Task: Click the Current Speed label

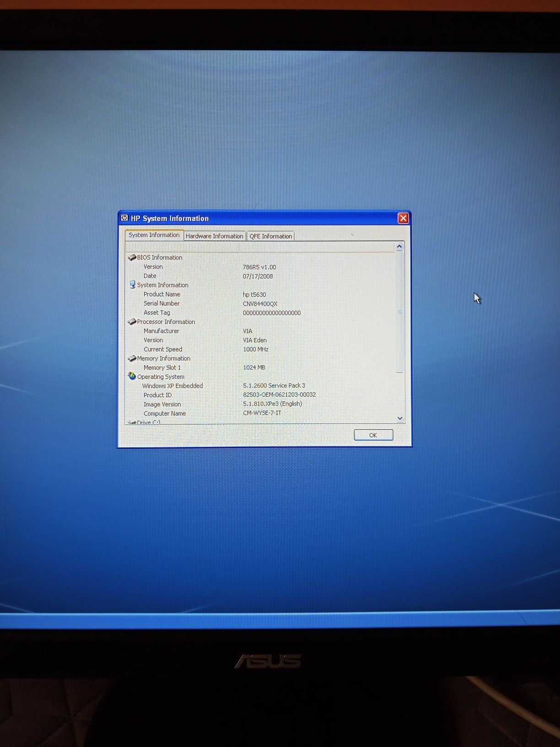Action: coord(163,349)
